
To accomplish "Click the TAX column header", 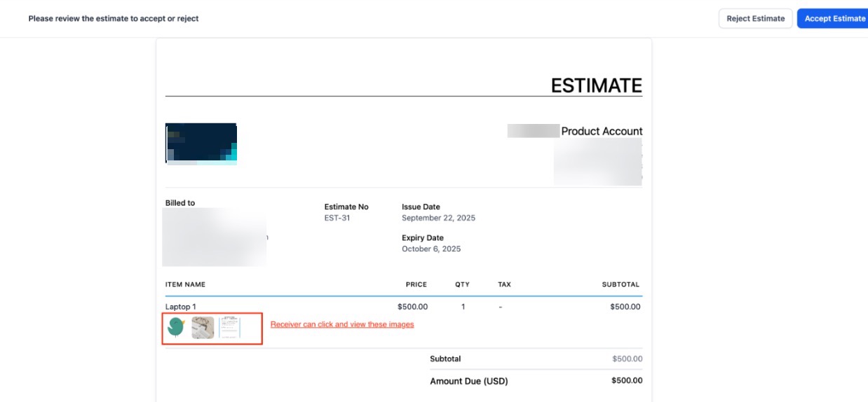I will pyautogui.click(x=504, y=284).
